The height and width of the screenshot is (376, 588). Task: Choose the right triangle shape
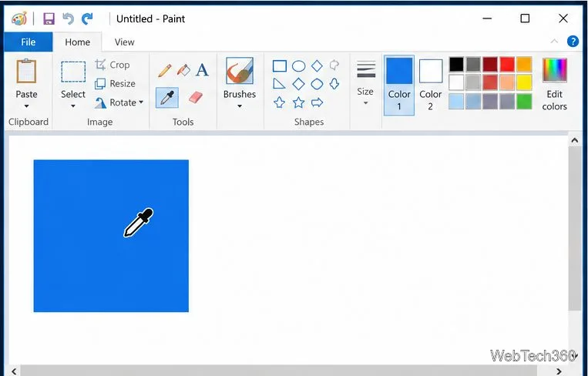pos(279,83)
